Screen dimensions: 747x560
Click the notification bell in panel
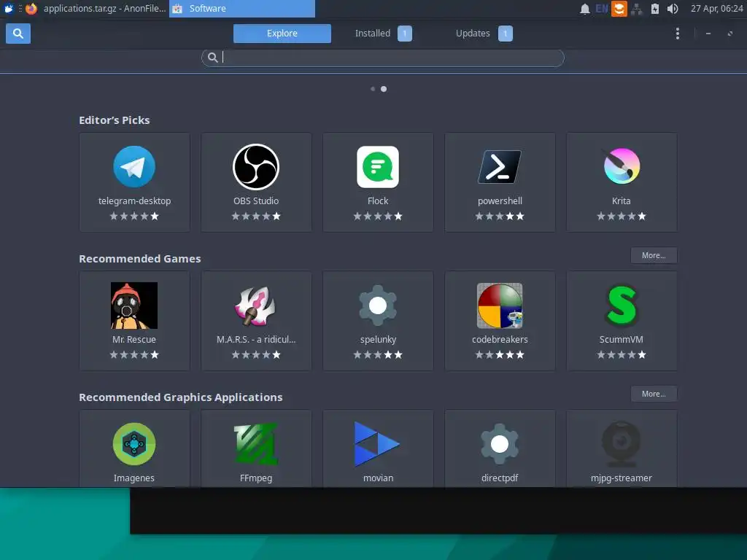(x=584, y=9)
